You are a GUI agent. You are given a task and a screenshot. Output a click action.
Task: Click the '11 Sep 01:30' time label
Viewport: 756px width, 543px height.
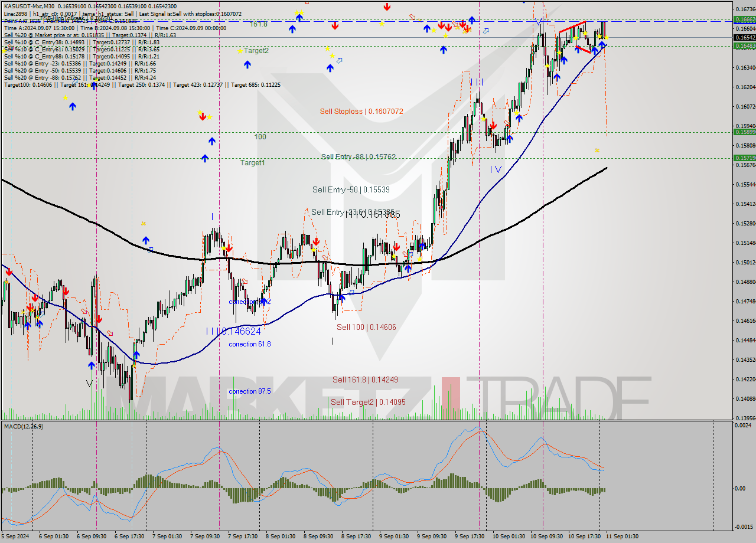click(621, 537)
